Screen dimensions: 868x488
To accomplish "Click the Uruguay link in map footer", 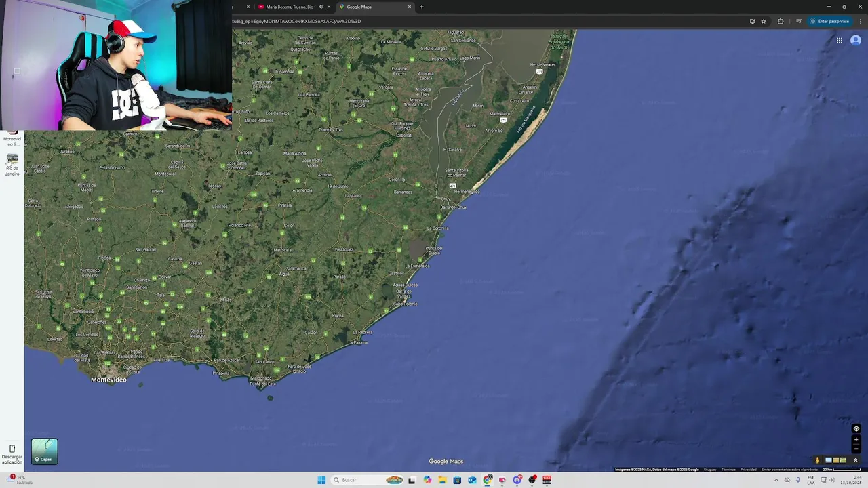I will click(x=709, y=469).
